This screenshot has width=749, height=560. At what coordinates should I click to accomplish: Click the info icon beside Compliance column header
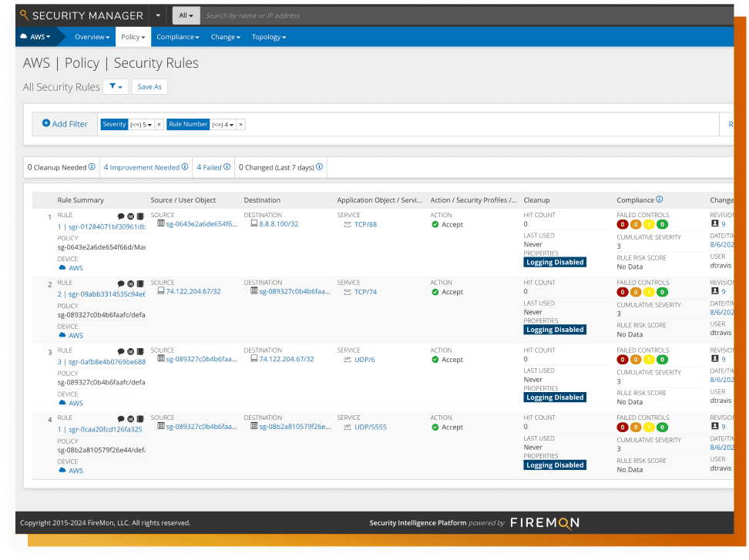[660, 200]
